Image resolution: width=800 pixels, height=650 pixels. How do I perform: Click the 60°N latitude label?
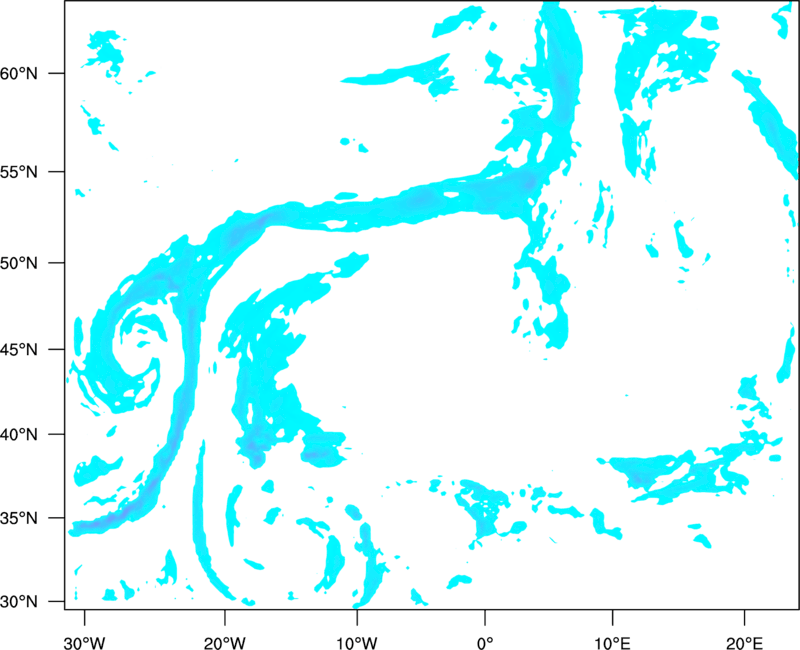pos(19,73)
